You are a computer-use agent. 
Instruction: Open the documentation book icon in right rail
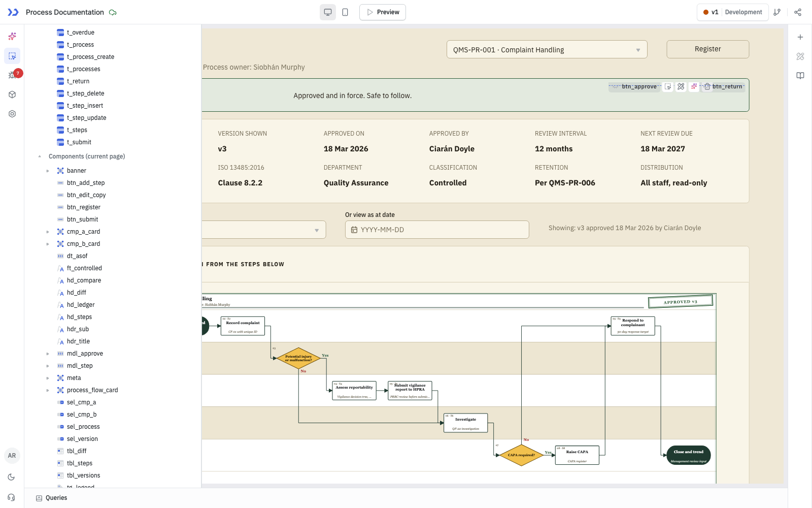pyautogui.click(x=800, y=76)
